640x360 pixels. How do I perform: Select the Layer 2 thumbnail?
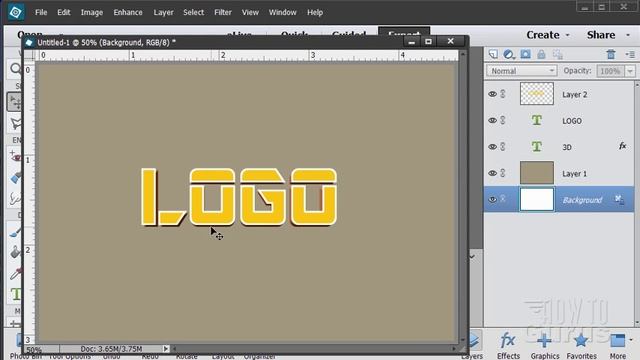537,93
